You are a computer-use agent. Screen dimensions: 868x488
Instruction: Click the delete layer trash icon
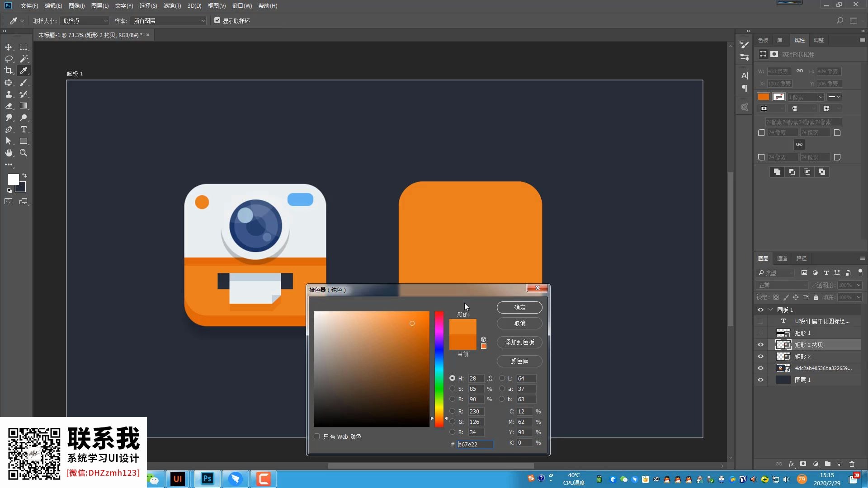pos(852,464)
